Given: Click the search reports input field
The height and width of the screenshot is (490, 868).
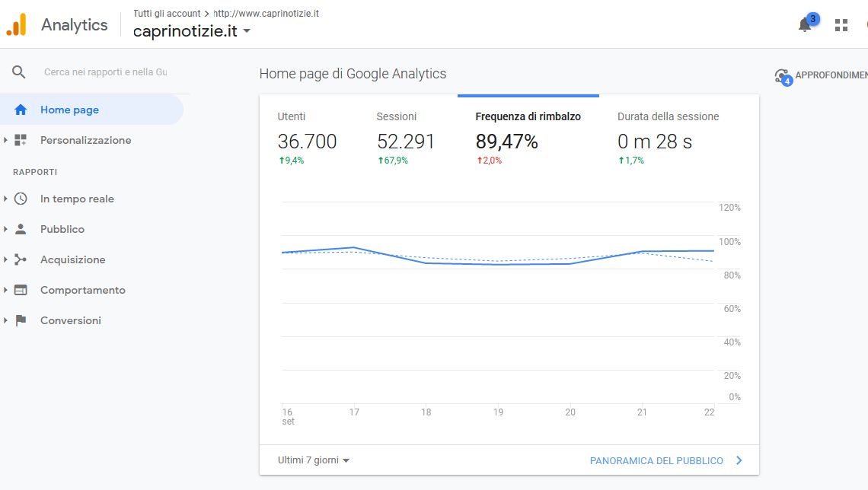Looking at the screenshot, I should tap(105, 72).
